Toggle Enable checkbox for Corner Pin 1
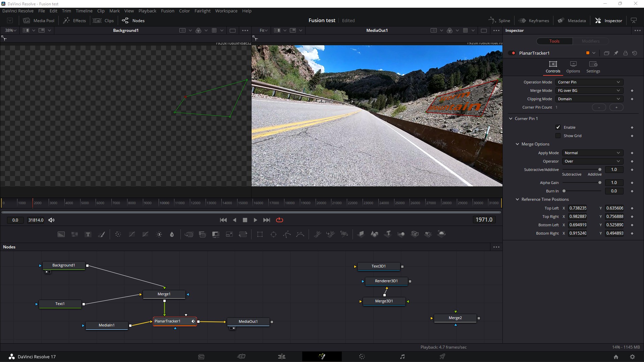 pos(558,127)
